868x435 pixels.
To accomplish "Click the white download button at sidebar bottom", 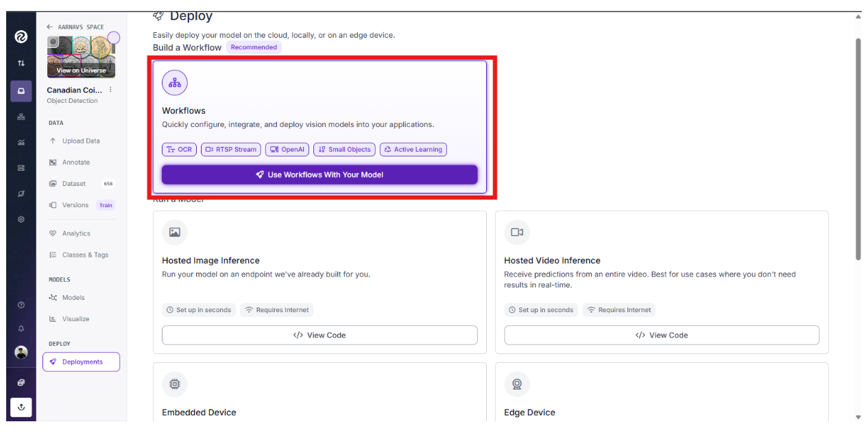I will tap(21, 407).
